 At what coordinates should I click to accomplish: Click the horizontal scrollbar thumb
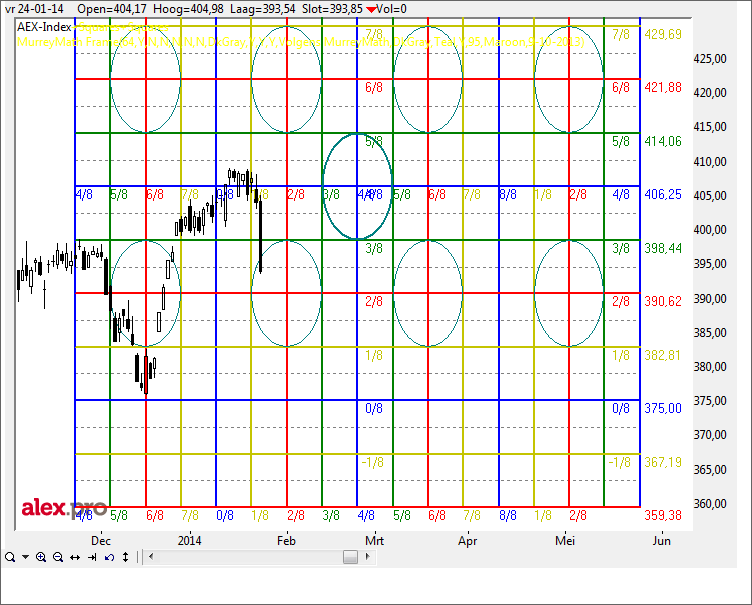point(350,557)
